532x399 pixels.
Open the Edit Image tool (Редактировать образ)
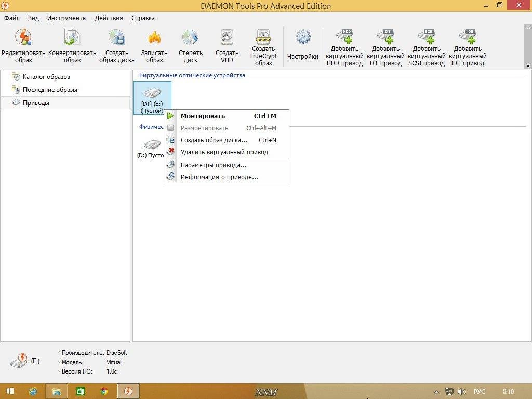[x=23, y=46]
